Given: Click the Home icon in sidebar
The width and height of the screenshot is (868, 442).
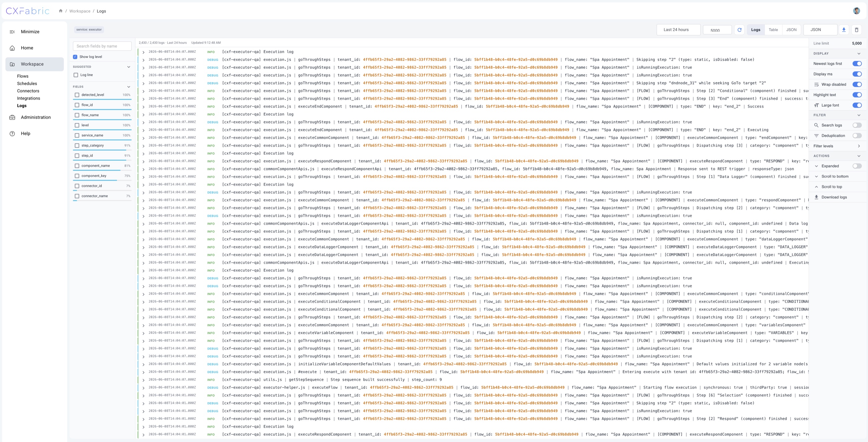Looking at the screenshot, I should (x=12, y=48).
